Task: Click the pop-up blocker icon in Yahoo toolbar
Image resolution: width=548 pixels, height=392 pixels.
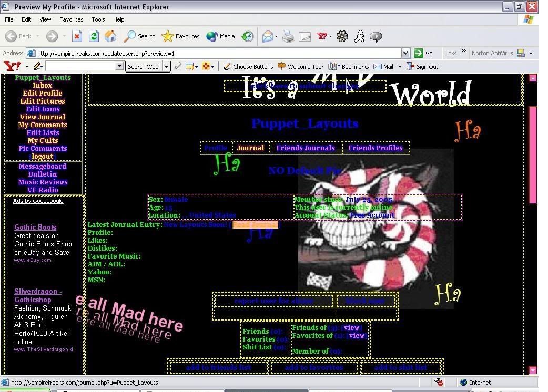Action: click(190, 66)
